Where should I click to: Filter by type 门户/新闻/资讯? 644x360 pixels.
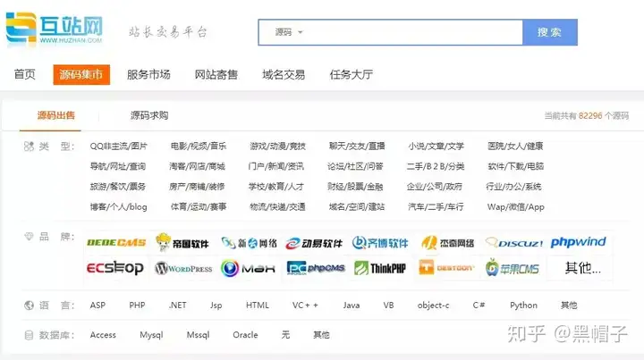point(276,166)
